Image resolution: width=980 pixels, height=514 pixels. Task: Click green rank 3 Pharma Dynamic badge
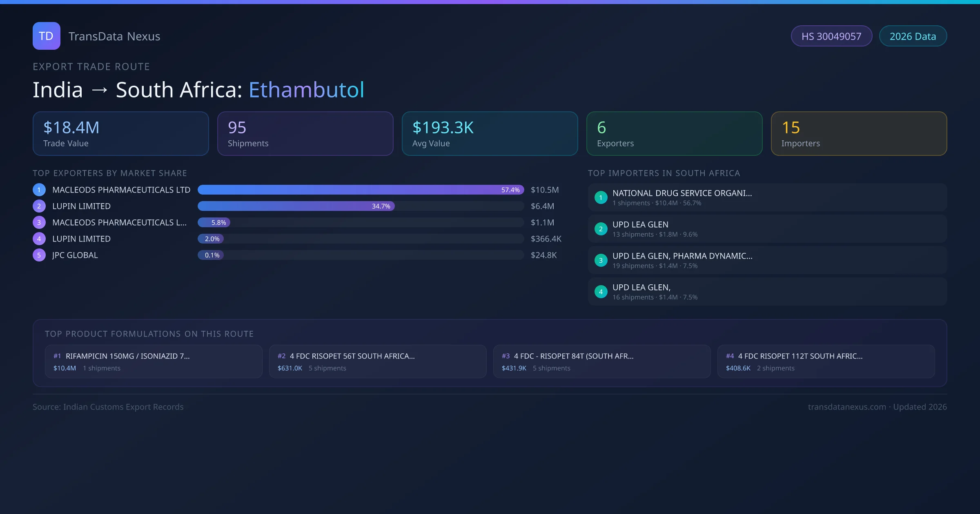(x=601, y=260)
